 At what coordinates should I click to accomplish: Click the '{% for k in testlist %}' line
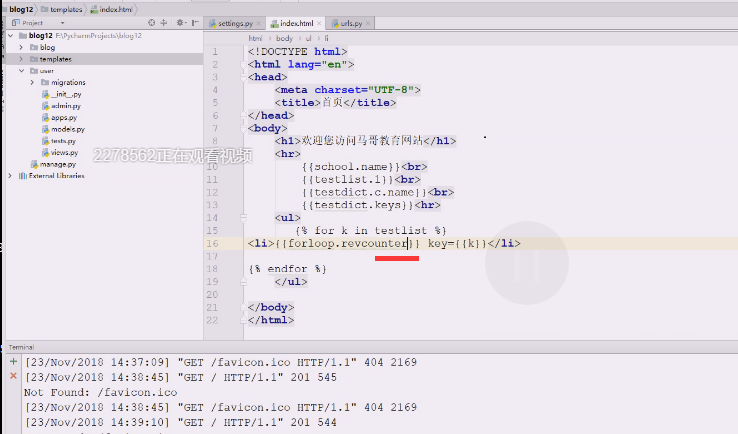(371, 231)
